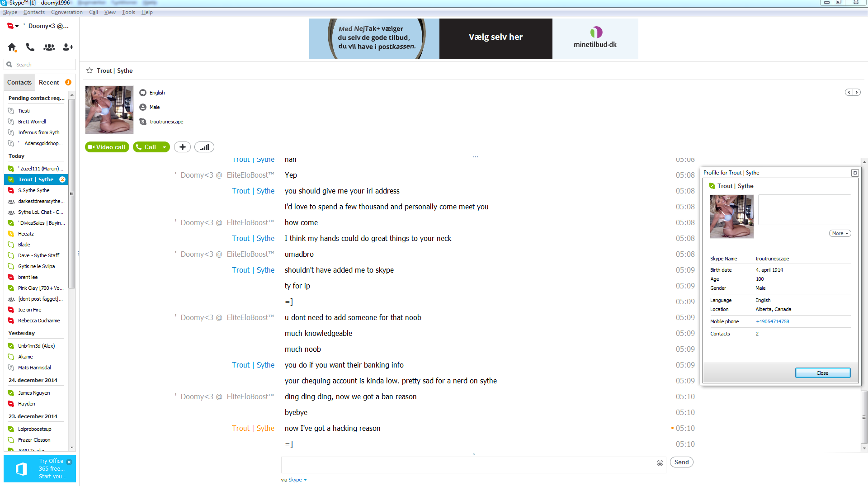Screen dimensions: 868x486
Task: Click the plus button to add to the conversation
Action: [x=183, y=147]
